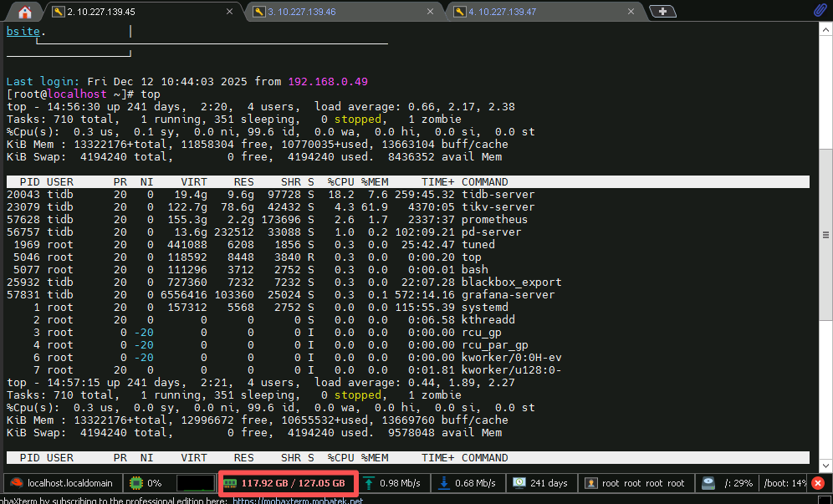Image resolution: width=833 pixels, height=504 pixels.
Task: Click the black CPU graph in status bar
Action: coord(196,483)
